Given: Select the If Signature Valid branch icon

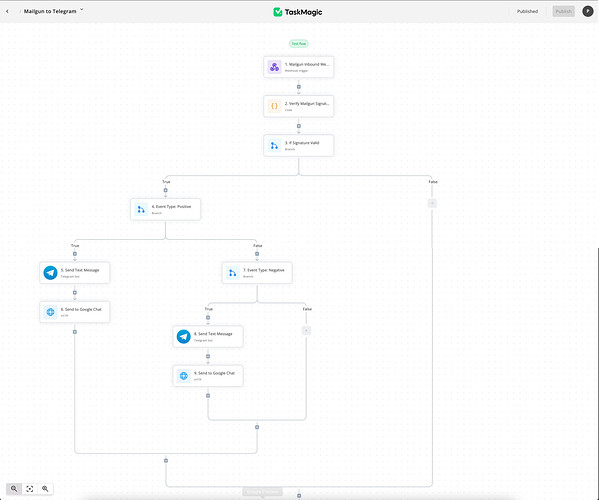Looking at the screenshot, I should [x=274, y=146].
